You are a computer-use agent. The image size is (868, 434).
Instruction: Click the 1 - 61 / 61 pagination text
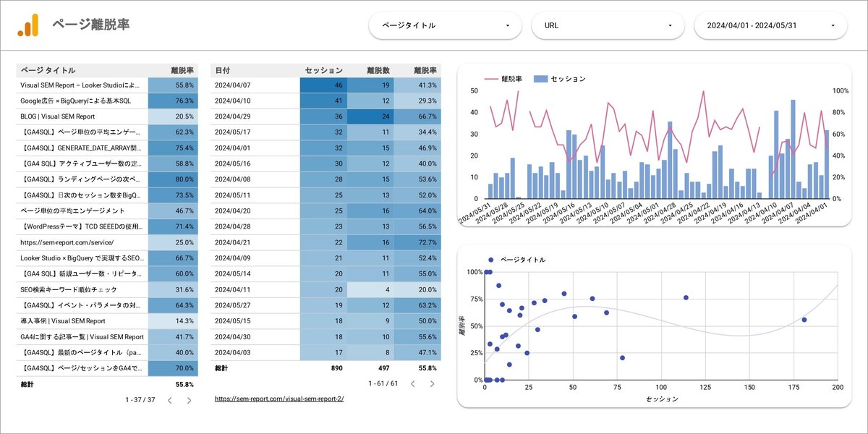(383, 383)
